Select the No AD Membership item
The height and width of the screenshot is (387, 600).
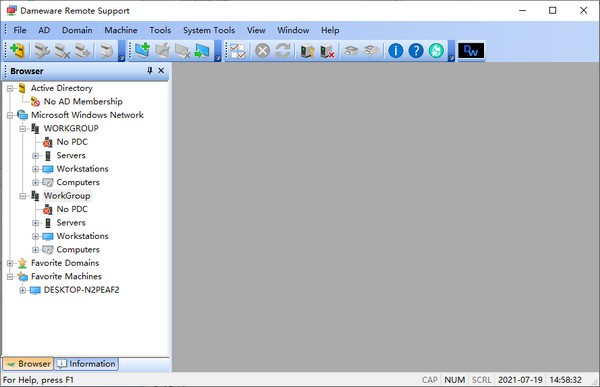click(83, 101)
